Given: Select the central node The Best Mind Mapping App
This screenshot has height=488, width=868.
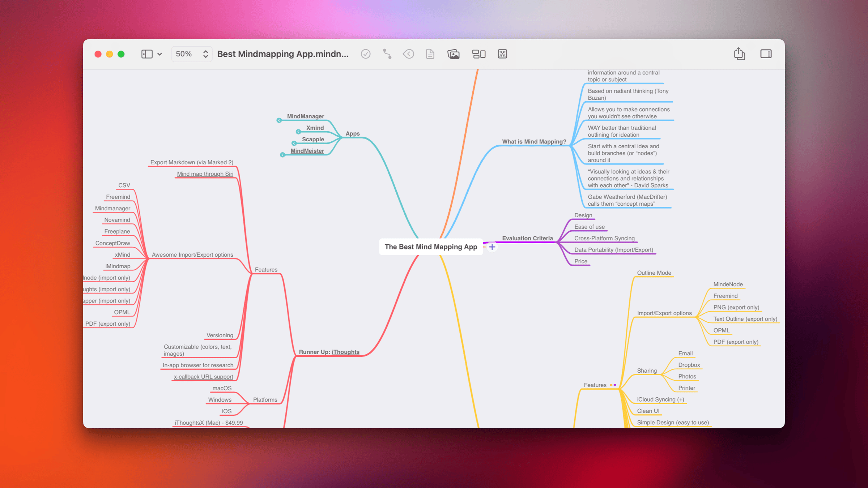Looking at the screenshot, I should (x=431, y=247).
